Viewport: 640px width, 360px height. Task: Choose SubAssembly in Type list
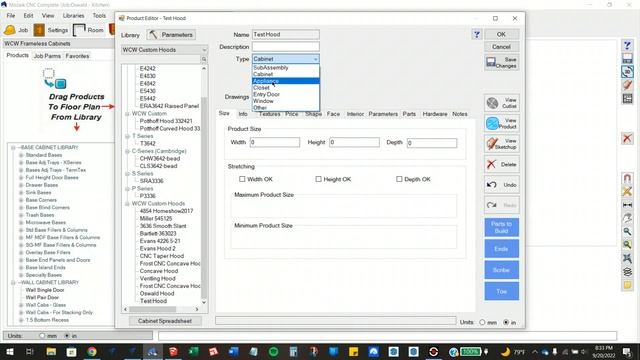pyautogui.click(x=286, y=68)
